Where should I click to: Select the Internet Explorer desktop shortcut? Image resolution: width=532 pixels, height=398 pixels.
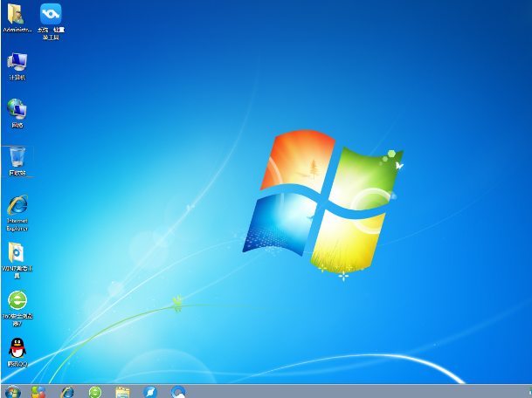(x=17, y=213)
